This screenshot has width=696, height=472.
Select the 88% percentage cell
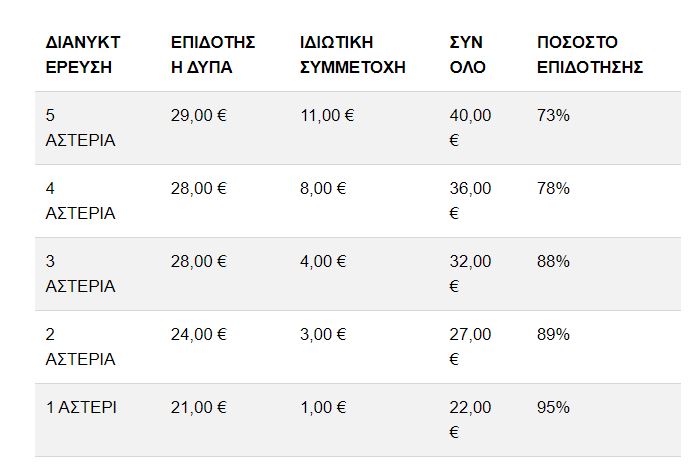point(553,262)
